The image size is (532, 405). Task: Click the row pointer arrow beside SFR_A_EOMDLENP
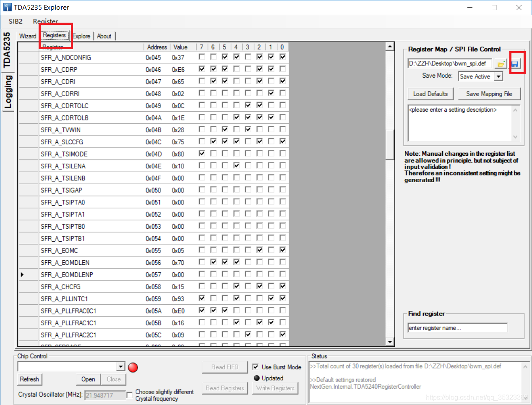(x=22, y=274)
